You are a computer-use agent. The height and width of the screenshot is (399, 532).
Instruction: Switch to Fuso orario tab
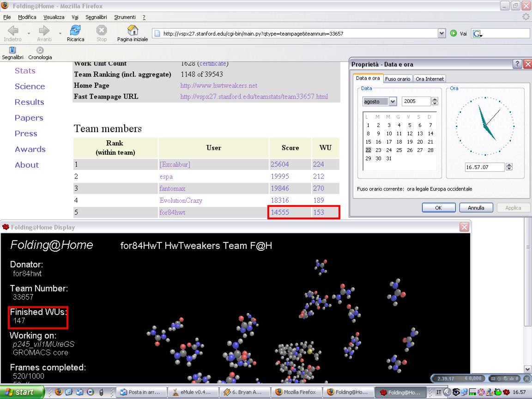(398, 79)
